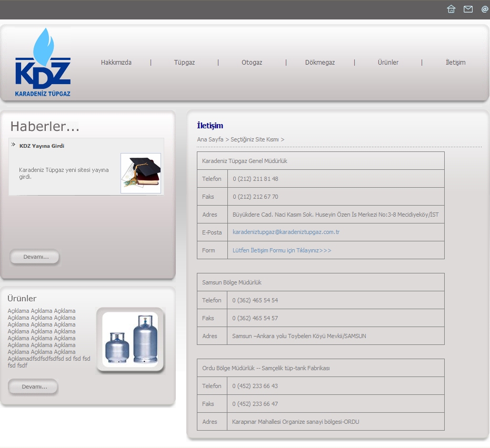490x448 pixels.
Task: Click Samsun Bölge Müdürlük table header
Action: point(321,282)
